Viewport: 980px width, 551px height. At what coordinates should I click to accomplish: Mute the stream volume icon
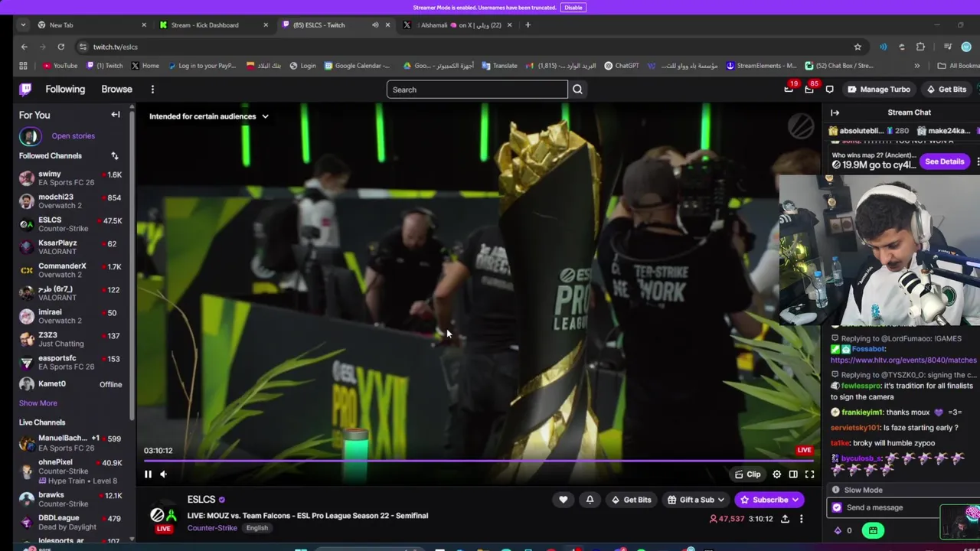click(163, 474)
